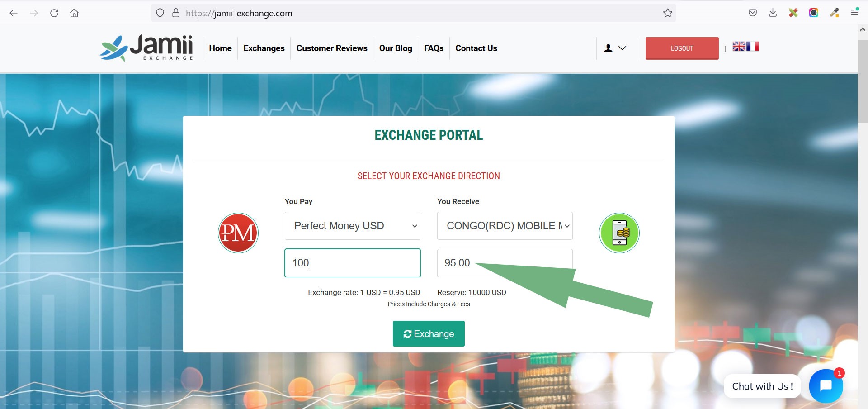The height and width of the screenshot is (409, 868).
Task: Click the 'You Pay' label
Action: click(x=298, y=201)
